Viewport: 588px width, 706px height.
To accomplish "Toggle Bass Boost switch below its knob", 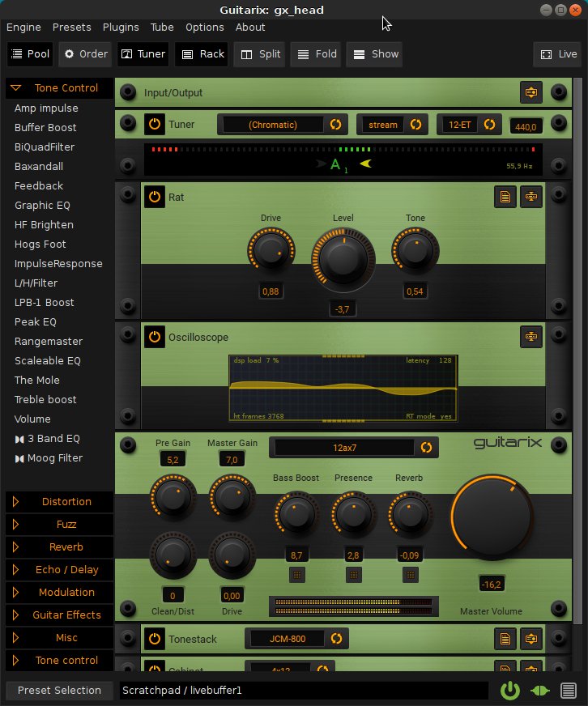I will coord(297,575).
